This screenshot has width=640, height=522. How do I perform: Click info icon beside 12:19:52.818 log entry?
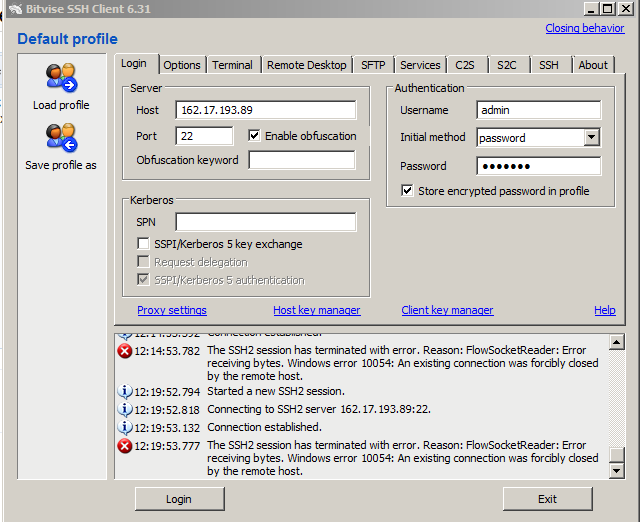point(124,409)
